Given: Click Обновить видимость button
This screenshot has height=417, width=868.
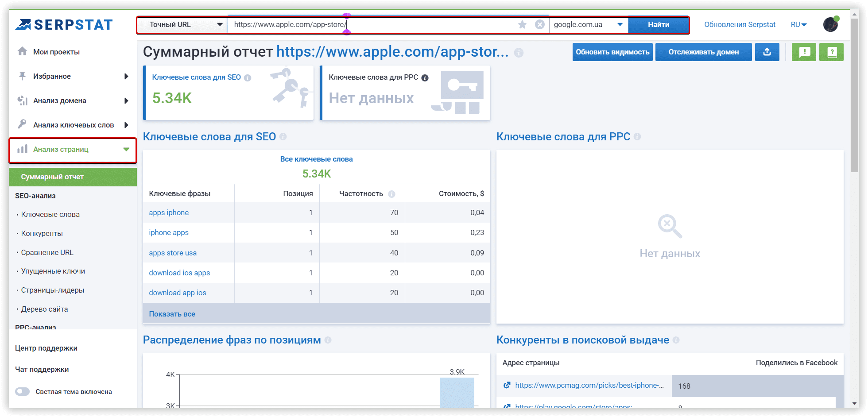Looking at the screenshot, I should pos(612,52).
